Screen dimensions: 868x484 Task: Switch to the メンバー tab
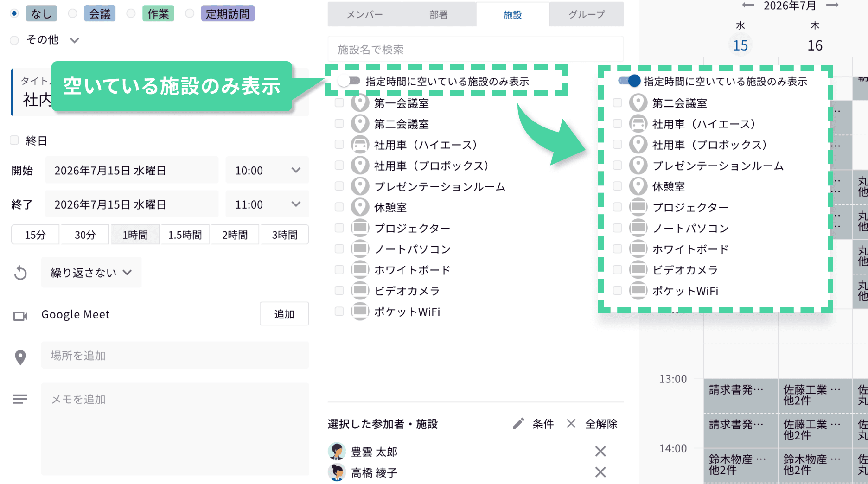click(x=365, y=14)
